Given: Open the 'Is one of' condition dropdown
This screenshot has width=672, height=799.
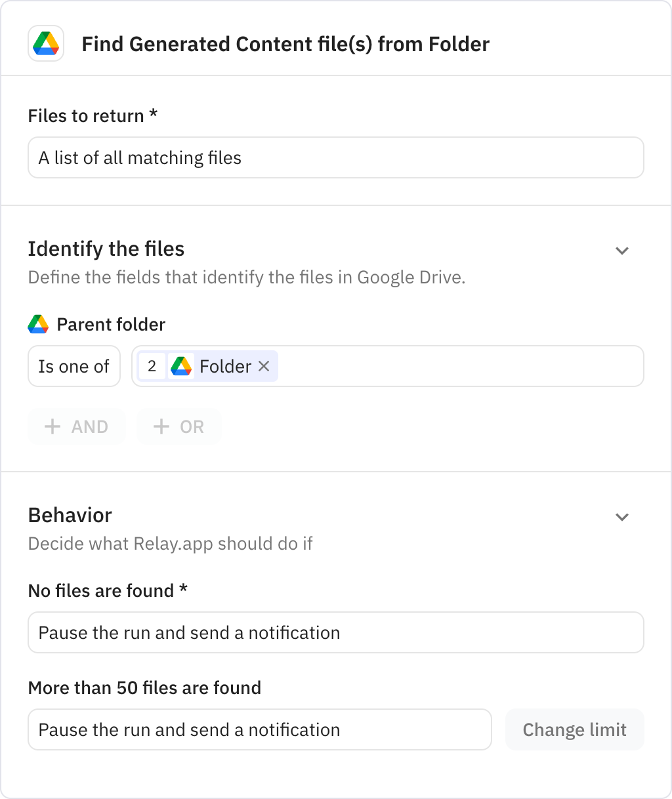Looking at the screenshot, I should point(74,366).
